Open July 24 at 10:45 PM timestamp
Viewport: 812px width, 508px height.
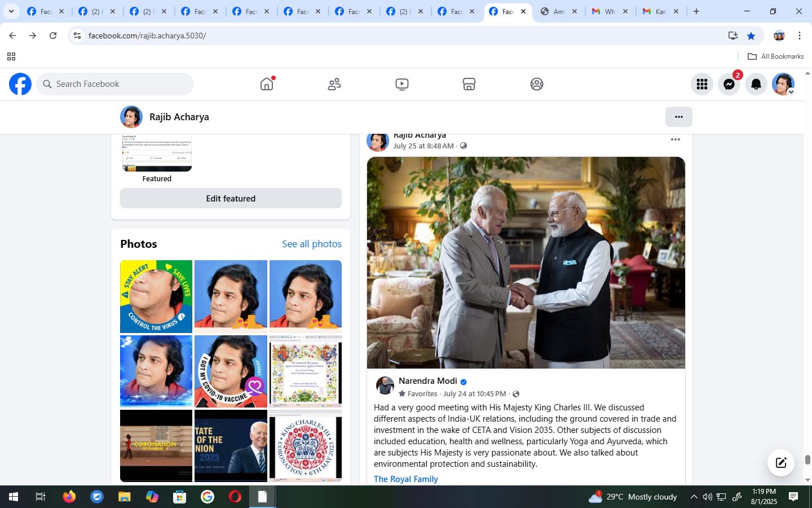[475, 394]
